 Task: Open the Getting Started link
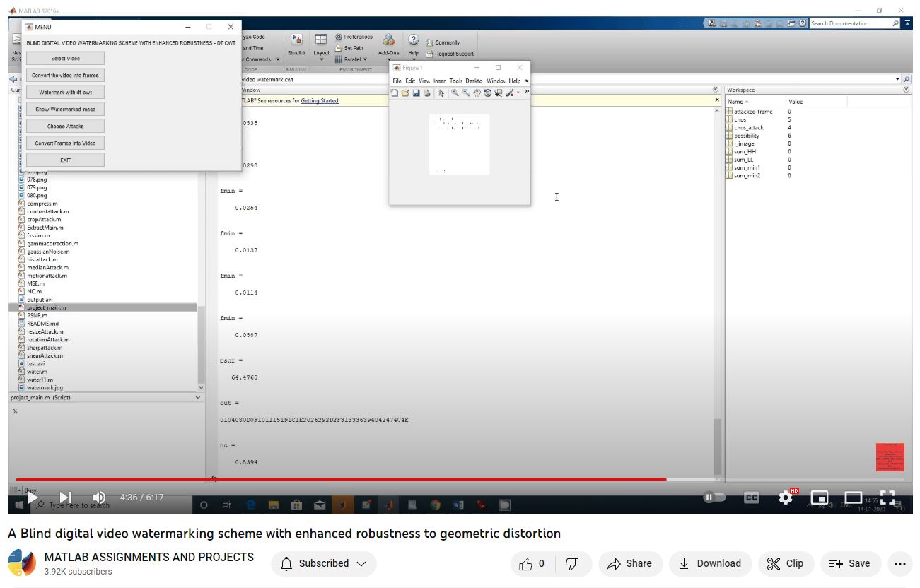coord(320,101)
